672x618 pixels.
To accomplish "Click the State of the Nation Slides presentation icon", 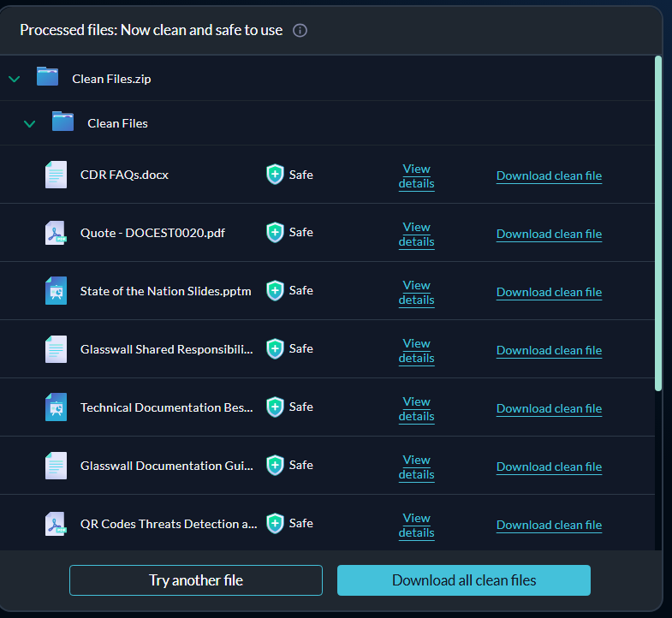I will [56, 291].
